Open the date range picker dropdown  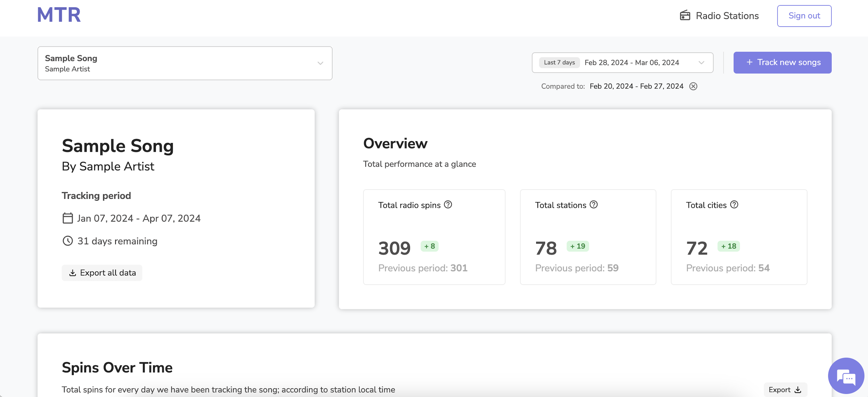[701, 63]
